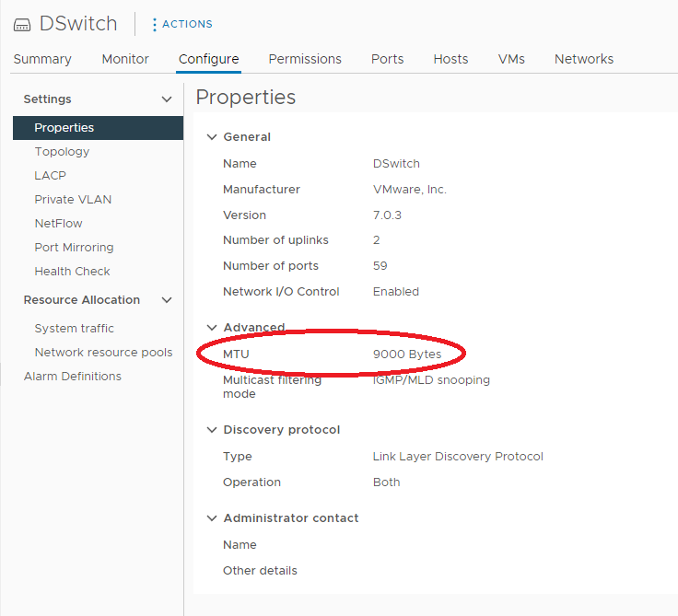Open Topology in the settings sidebar
678x616 pixels.
point(62,152)
